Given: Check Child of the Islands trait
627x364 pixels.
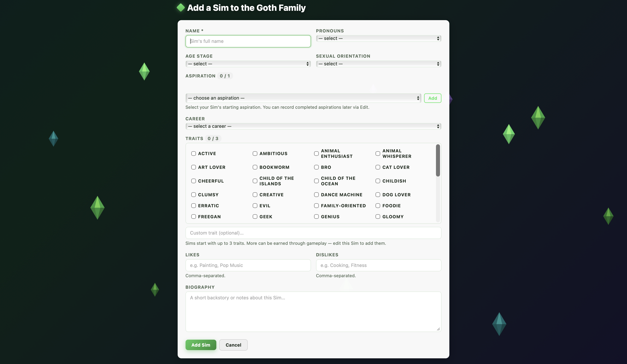Looking at the screenshot, I should 255,181.
